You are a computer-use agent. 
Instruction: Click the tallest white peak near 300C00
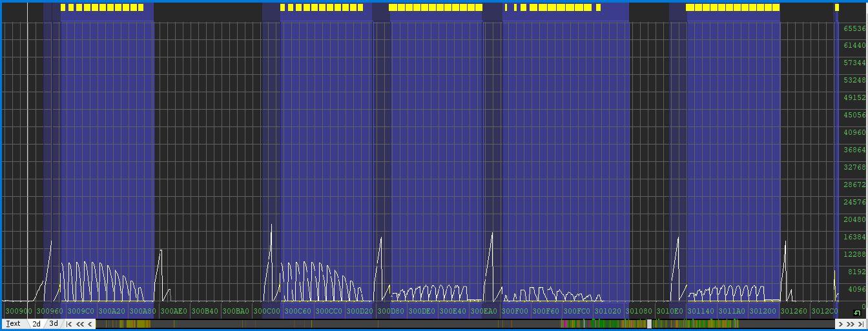[x=271, y=226]
